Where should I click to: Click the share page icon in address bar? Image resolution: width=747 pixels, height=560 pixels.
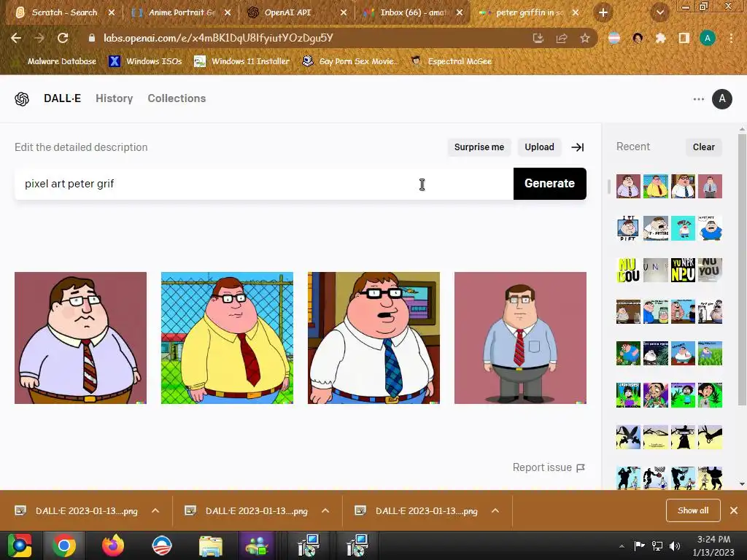point(562,38)
